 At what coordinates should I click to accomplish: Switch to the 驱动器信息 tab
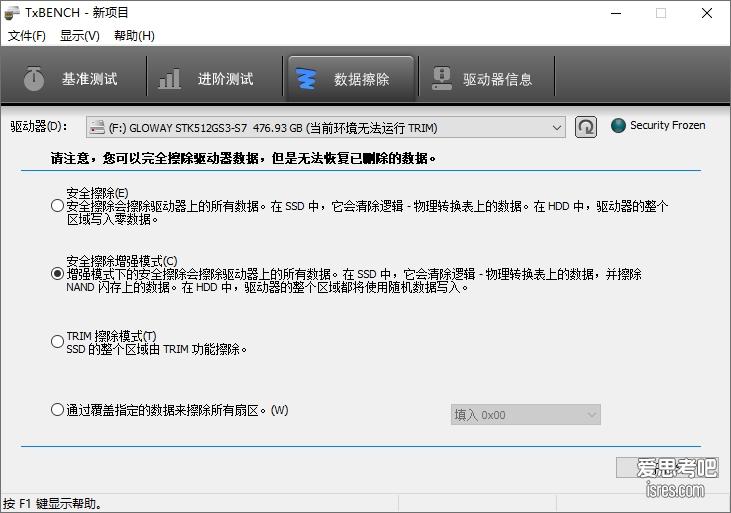tap(484, 79)
